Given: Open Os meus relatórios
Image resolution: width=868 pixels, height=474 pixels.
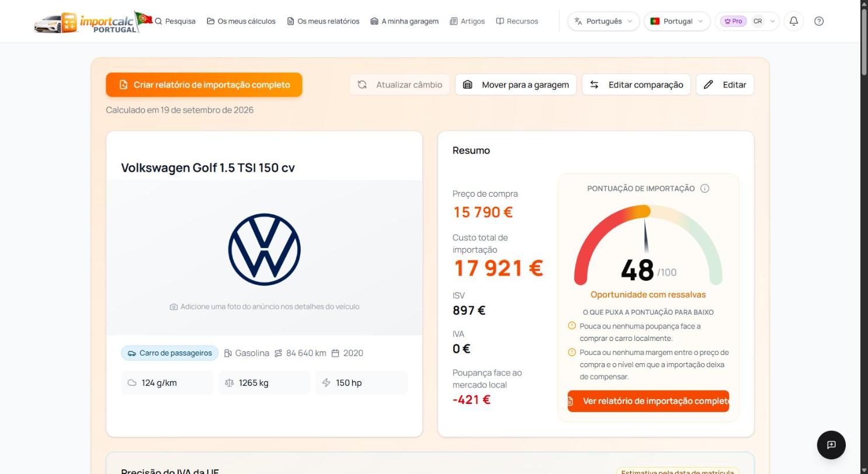Looking at the screenshot, I should [x=323, y=21].
